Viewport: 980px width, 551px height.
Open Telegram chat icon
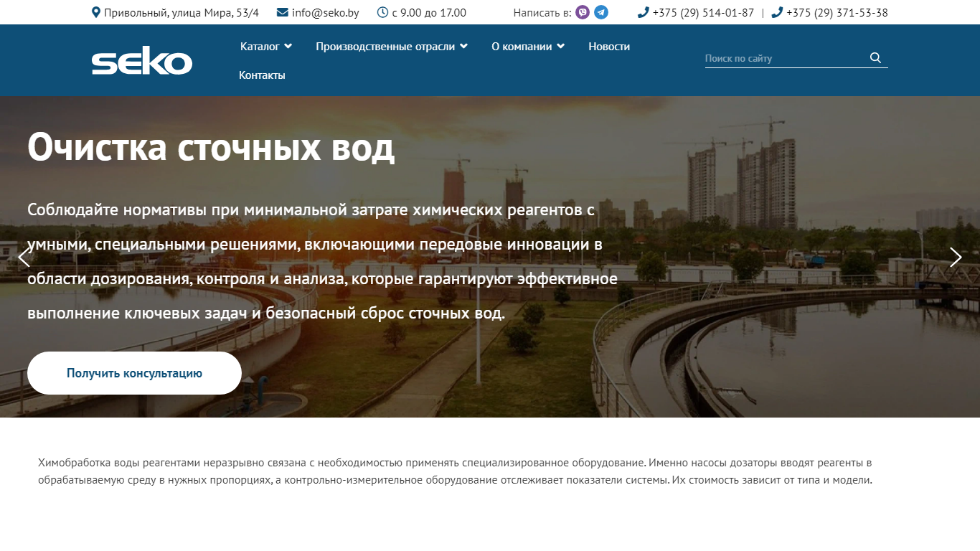pyautogui.click(x=601, y=12)
